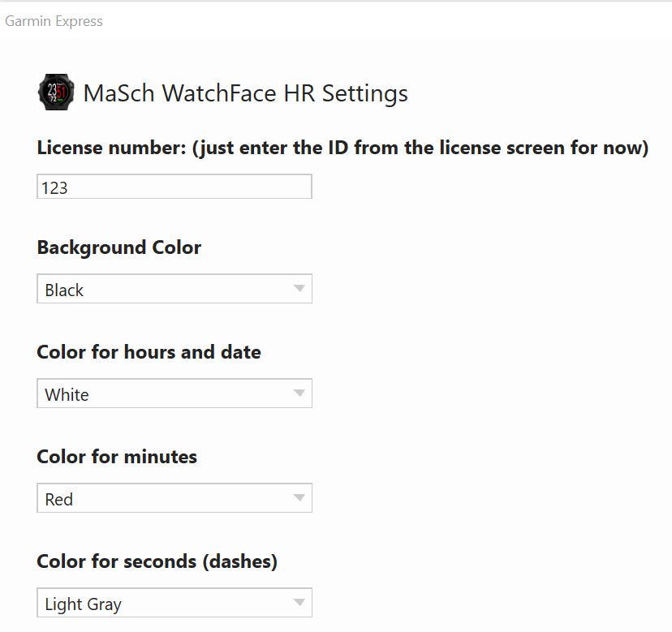The width and height of the screenshot is (672, 632).
Task: Open the seconds dashes color dropdown
Action: (x=174, y=603)
